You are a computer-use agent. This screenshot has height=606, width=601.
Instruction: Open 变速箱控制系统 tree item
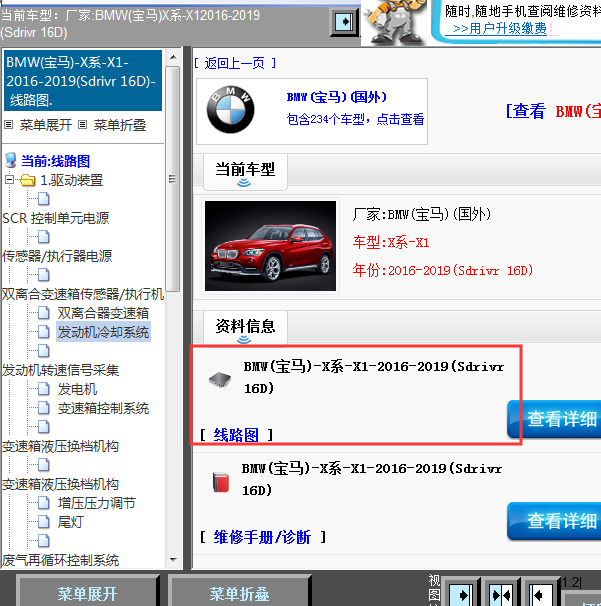[103, 408]
